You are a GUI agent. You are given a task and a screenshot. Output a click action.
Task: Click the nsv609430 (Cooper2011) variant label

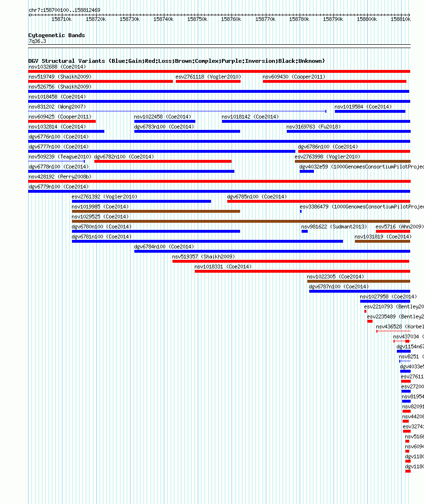click(x=294, y=77)
